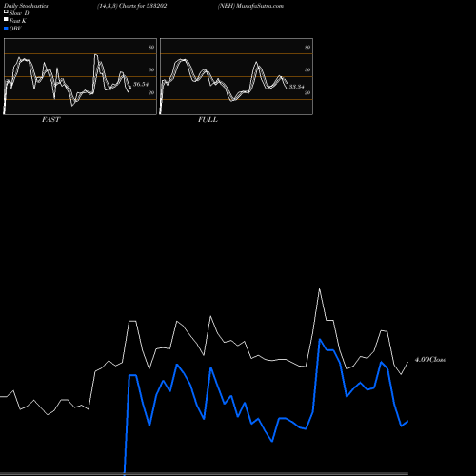Click the 80 level label in FULL chart
The width and height of the screenshot is (476, 476).
click(307, 47)
